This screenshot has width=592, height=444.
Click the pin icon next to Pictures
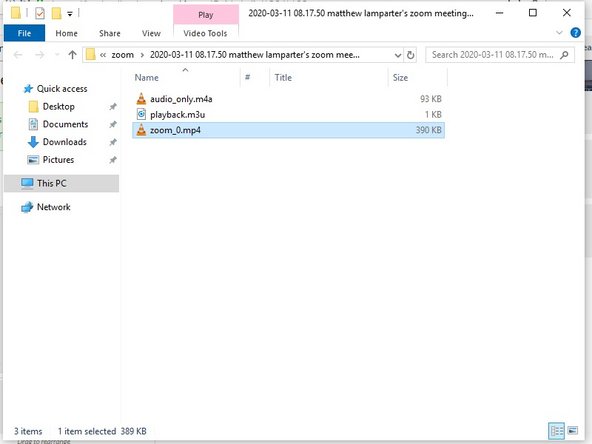113,160
